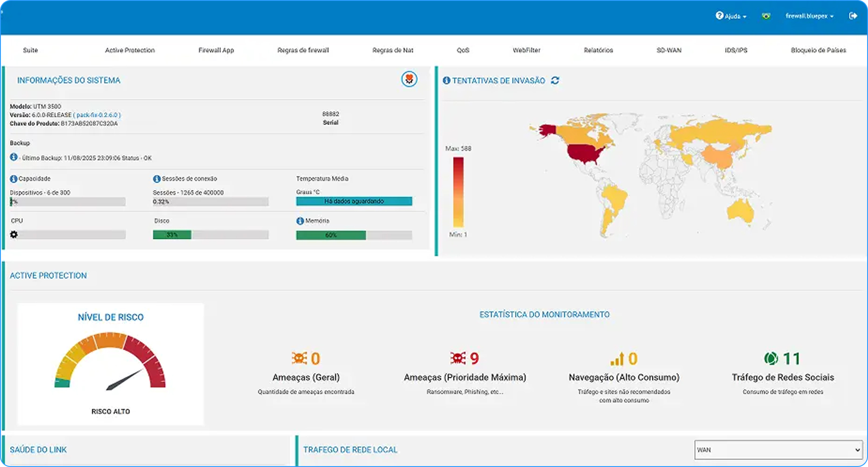Viewport: 868px width, 467px height.
Task: Click Tráfego de Redes Sociais statistic label
Action: click(783, 377)
